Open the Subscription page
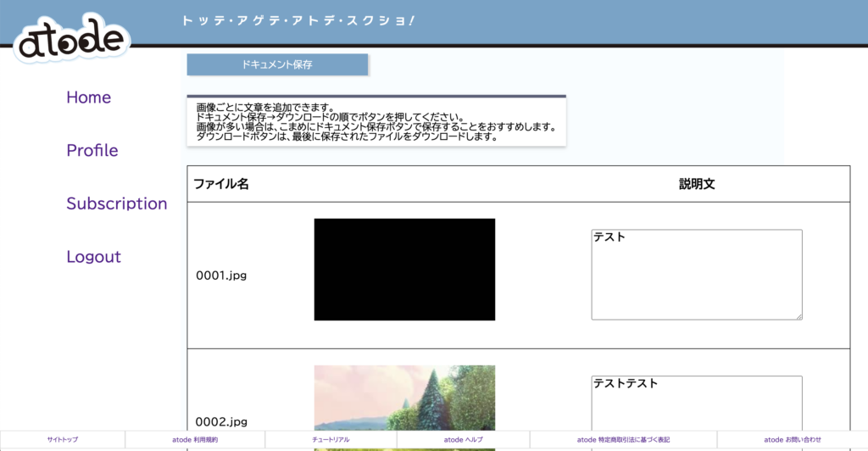868x451 pixels. click(117, 203)
